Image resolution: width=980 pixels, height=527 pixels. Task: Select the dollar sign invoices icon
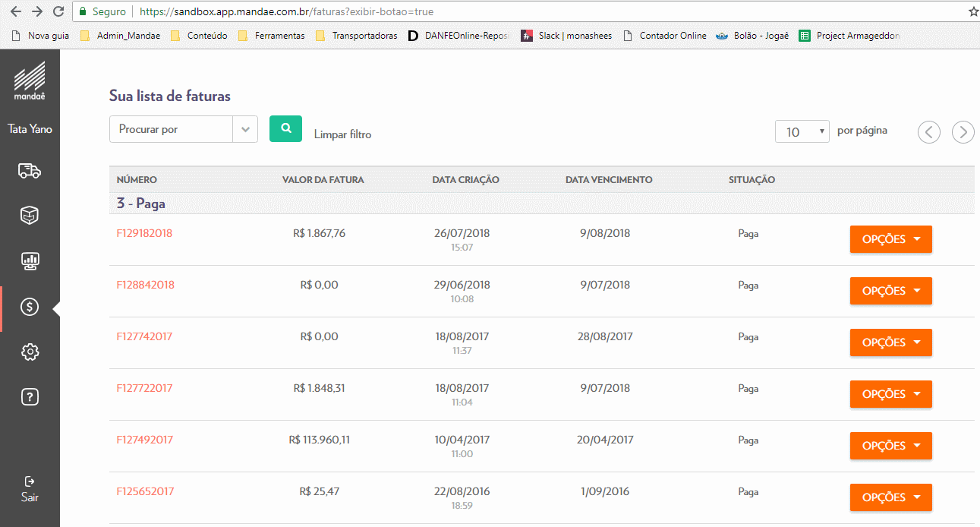(x=30, y=307)
